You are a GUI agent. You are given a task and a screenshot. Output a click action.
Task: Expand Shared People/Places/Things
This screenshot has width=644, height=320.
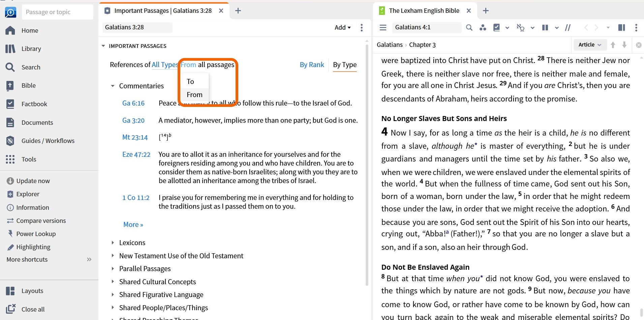[113, 308]
